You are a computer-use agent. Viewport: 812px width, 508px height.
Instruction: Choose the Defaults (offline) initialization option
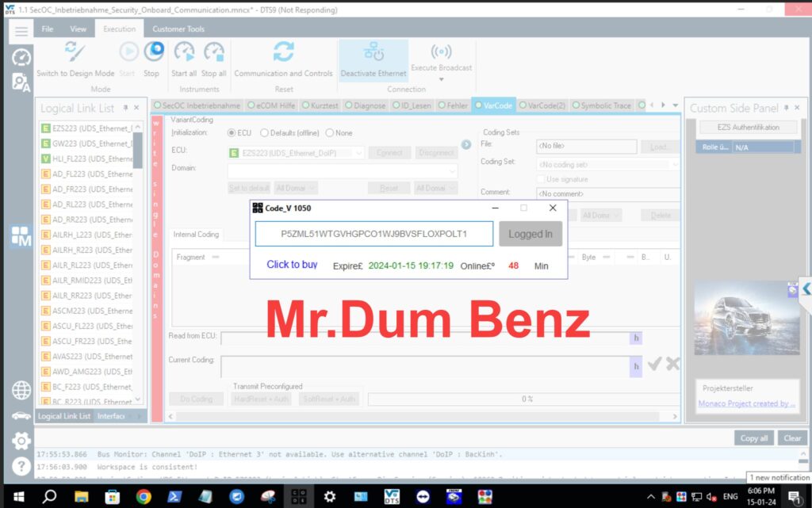[266, 132]
